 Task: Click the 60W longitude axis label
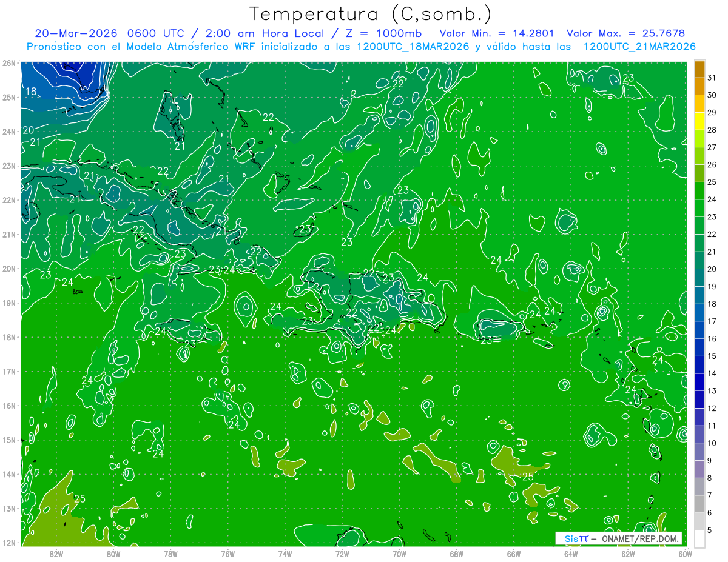(686, 553)
